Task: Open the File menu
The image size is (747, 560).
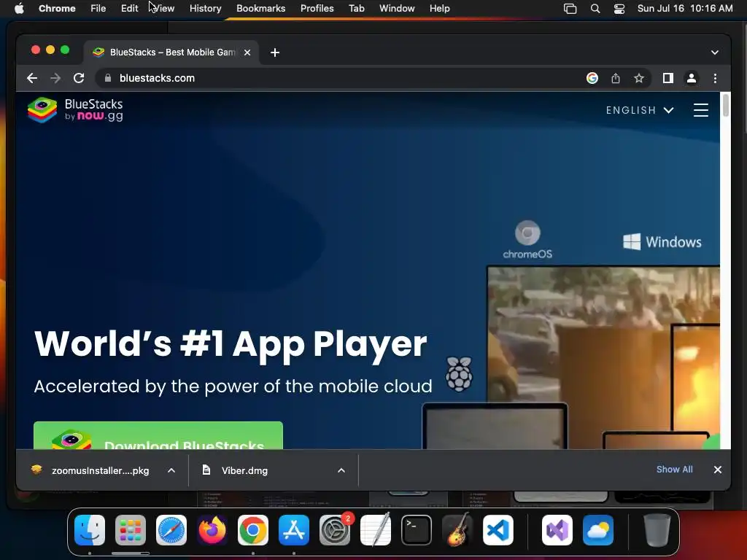Action: coord(98,9)
